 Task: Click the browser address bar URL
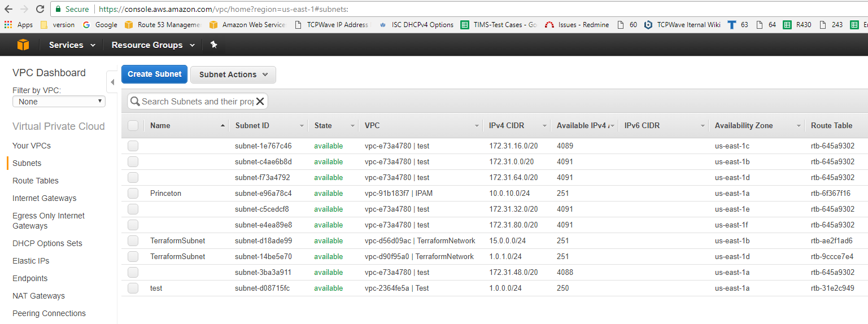(223, 9)
